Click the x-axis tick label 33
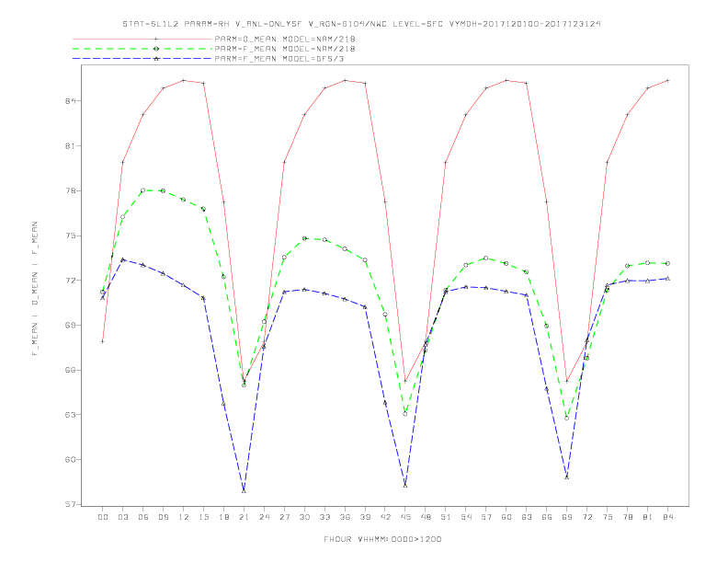Screen dimensions: 728x563 click(x=325, y=517)
